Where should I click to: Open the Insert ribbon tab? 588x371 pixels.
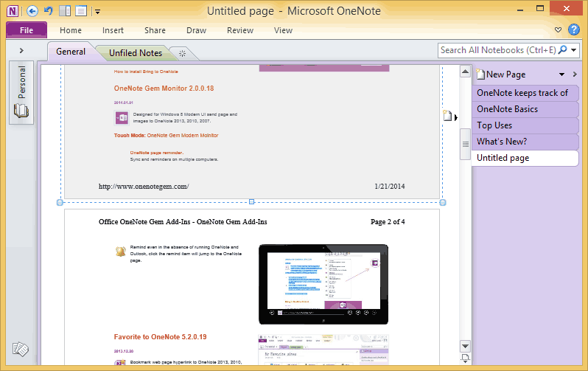tap(113, 30)
